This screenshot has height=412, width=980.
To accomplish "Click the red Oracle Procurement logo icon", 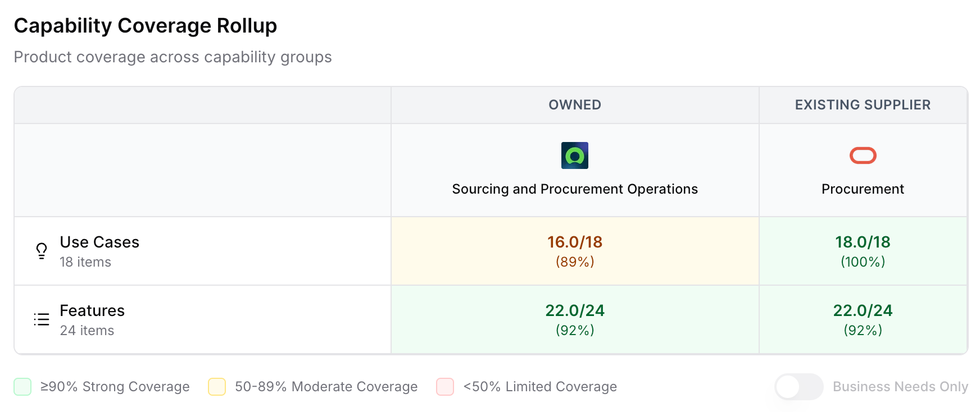I will 863,155.
